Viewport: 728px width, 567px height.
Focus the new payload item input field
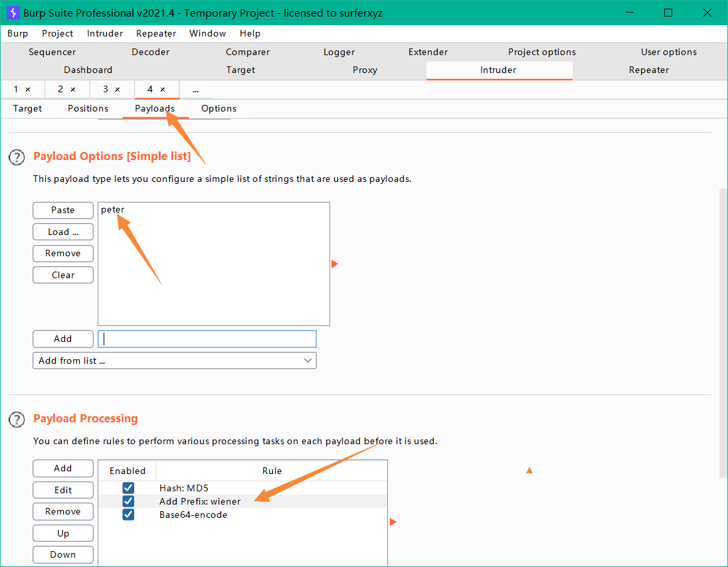point(207,339)
